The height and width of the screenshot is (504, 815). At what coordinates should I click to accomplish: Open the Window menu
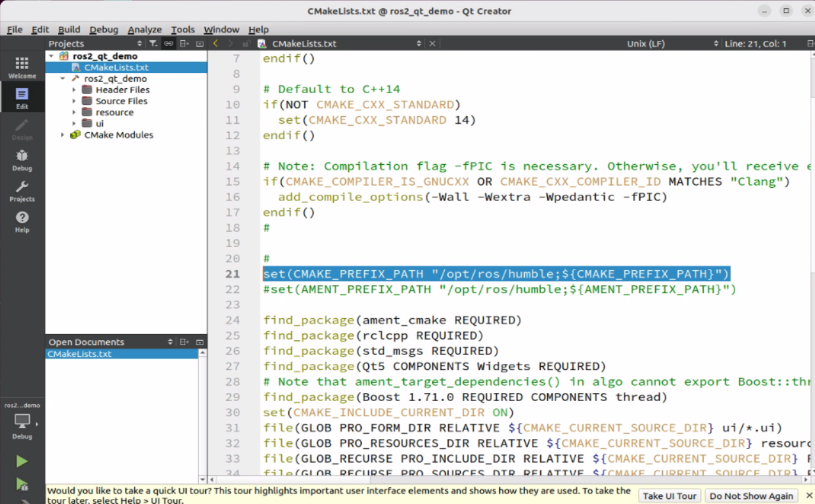pos(221,29)
